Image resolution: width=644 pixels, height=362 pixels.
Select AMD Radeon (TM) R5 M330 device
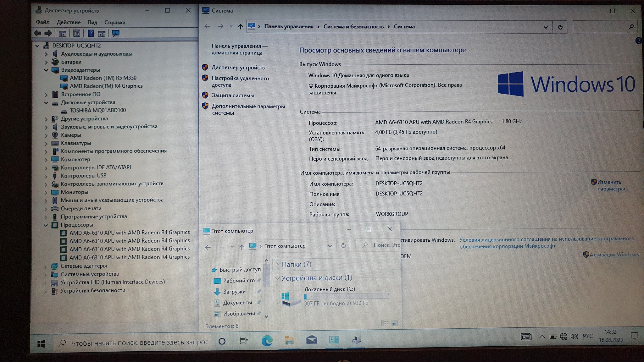(x=103, y=78)
